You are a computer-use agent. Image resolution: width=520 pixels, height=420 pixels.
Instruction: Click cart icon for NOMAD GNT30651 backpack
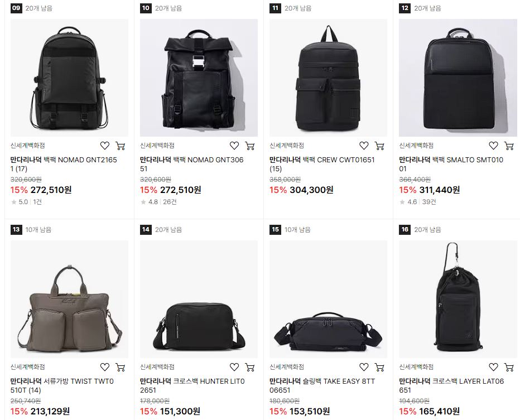250,146
